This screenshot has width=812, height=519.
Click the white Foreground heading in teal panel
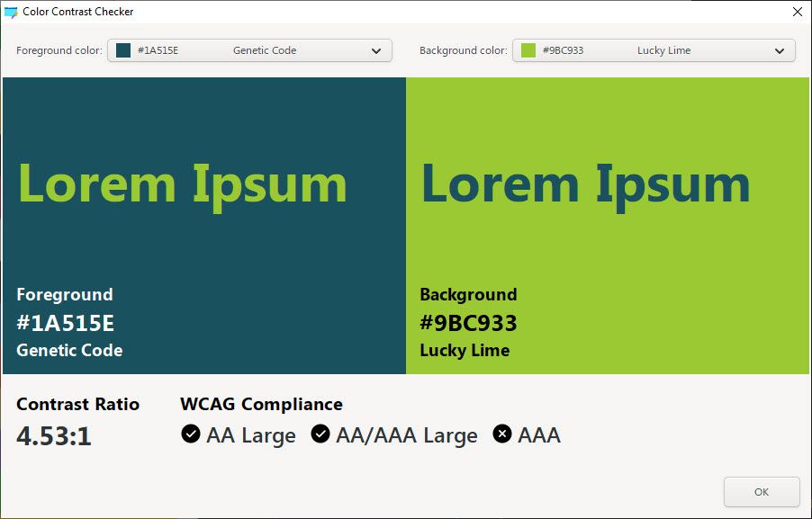pos(65,294)
